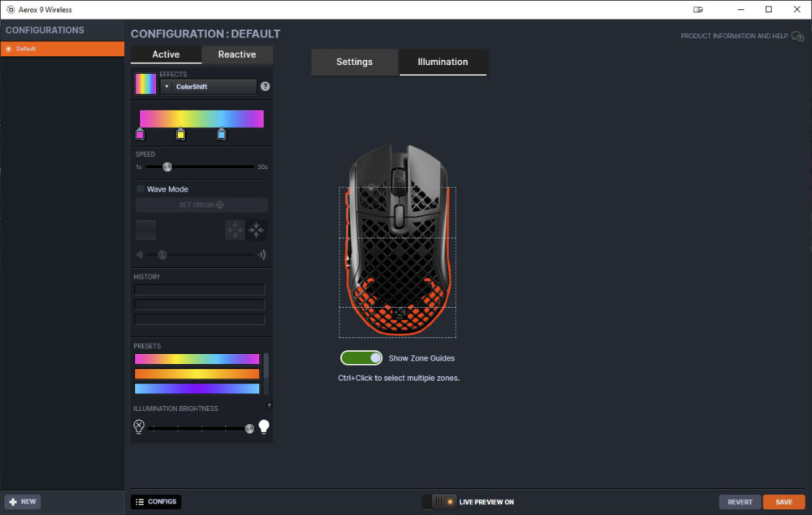
Task: Click the lights-off bulb icon
Action: [139, 426]
